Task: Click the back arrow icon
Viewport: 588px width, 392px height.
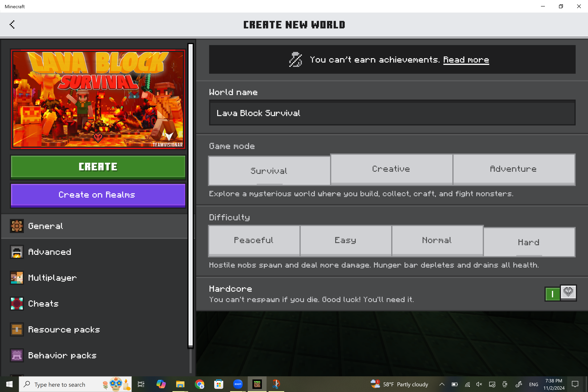Action: pos(12,24)
